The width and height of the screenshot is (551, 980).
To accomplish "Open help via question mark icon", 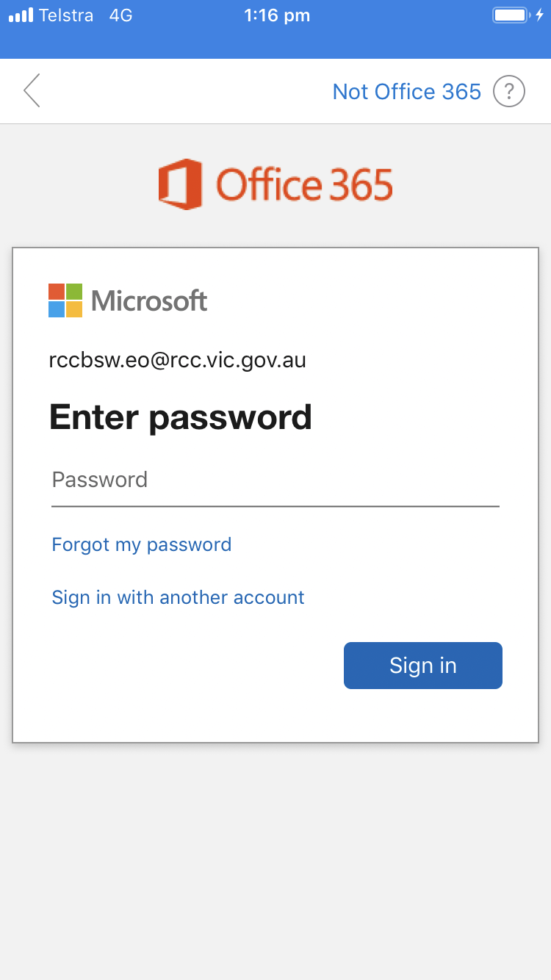I will coord(509,92).
